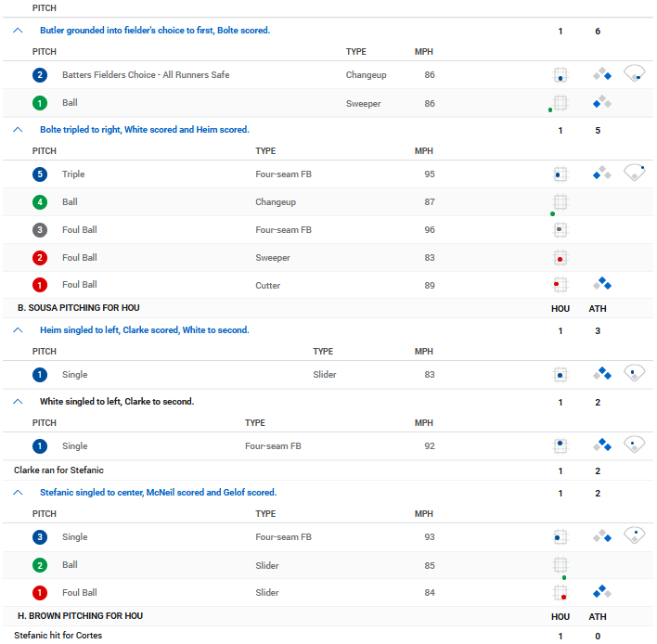The height and width of the screenshot is (644, 657).
Task: Collapse the Butler fielder's choice play
Action: click(18, 31)
